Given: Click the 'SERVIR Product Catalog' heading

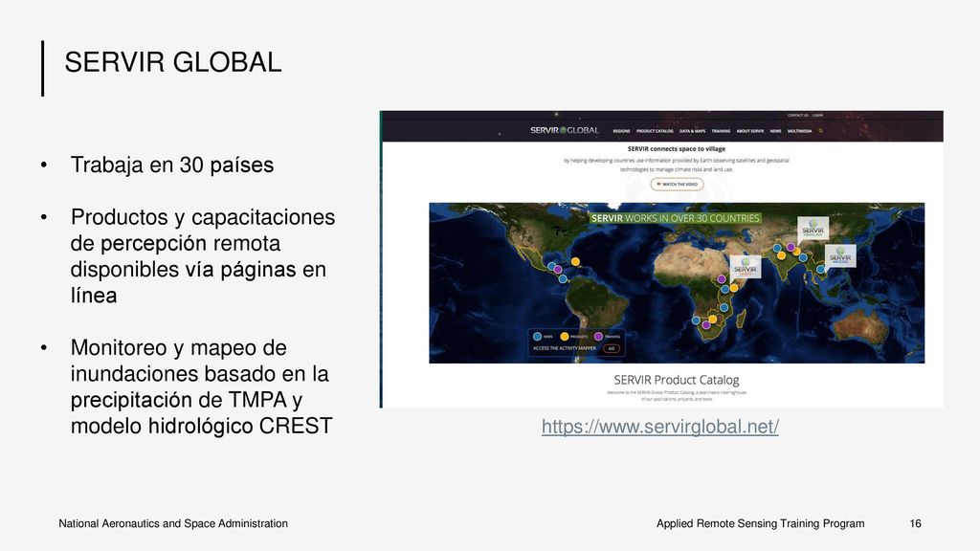Looking at the screenshot, I should tap(677, 380).
